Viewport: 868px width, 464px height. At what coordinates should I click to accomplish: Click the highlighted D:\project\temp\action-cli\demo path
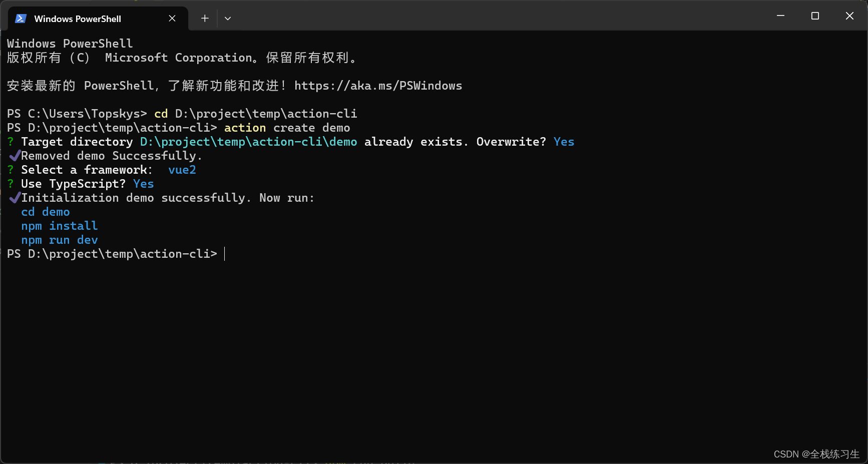[248, 142]
